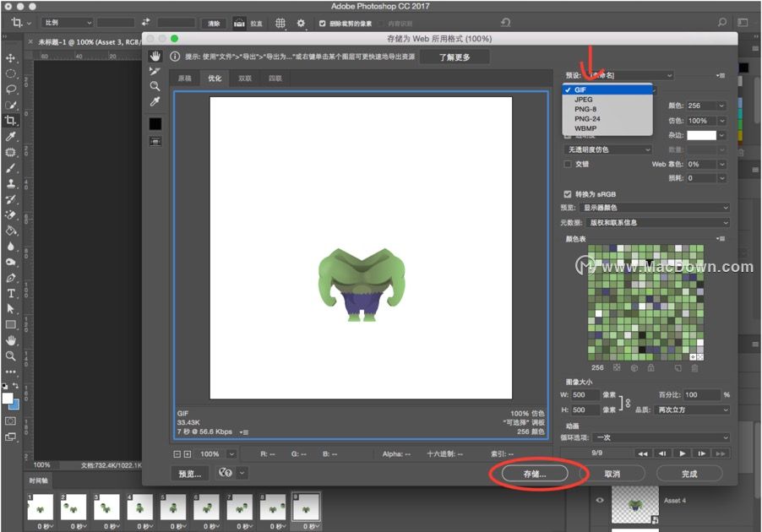Click the search icon in the options bar
This screenshot has height=532, width=762.
click(x=722, y=22)
